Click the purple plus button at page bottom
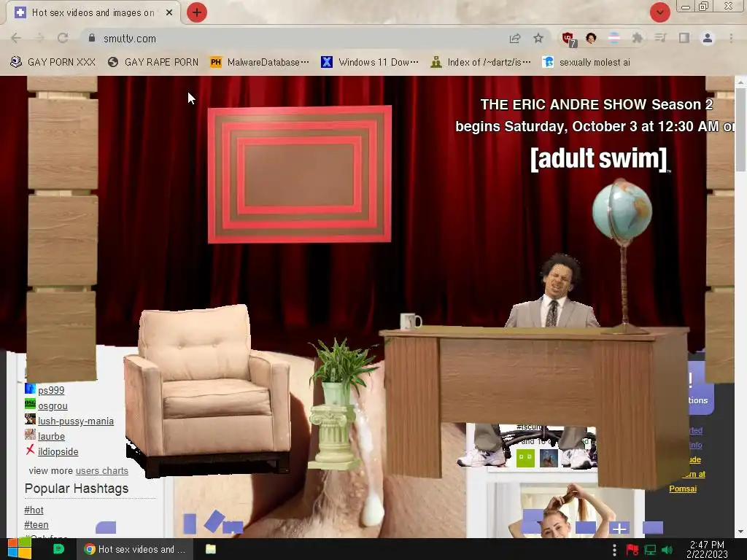This screenshot has width=747, height=560. 619,528
